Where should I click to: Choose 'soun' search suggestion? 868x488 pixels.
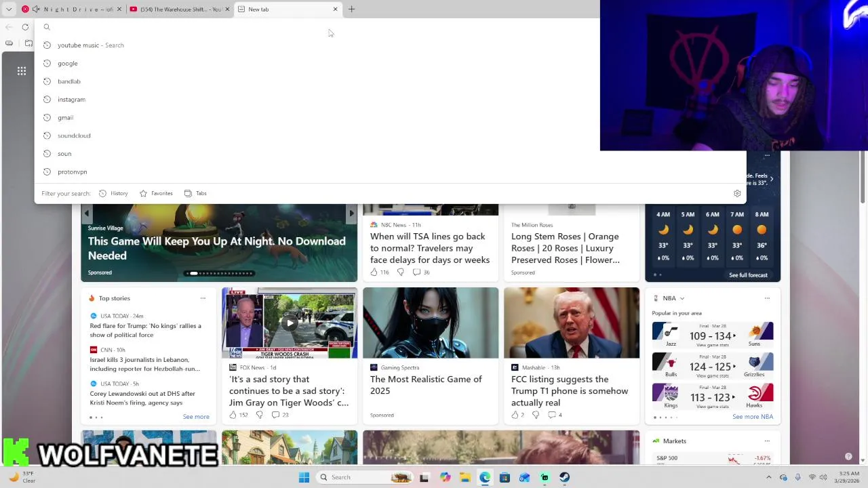[390, 153]
